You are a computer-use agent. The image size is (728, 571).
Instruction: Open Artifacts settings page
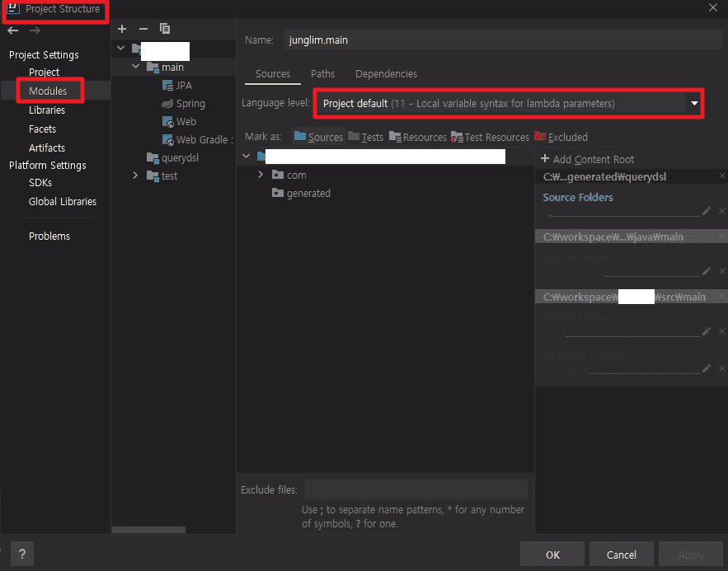click(47, 148)
